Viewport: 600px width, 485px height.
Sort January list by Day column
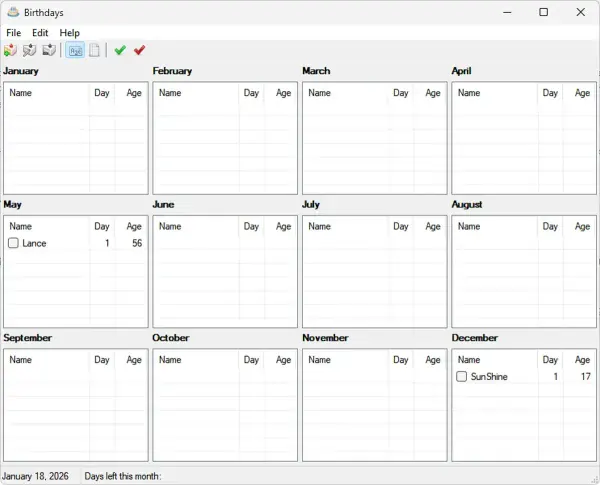(x=102, y=93)
